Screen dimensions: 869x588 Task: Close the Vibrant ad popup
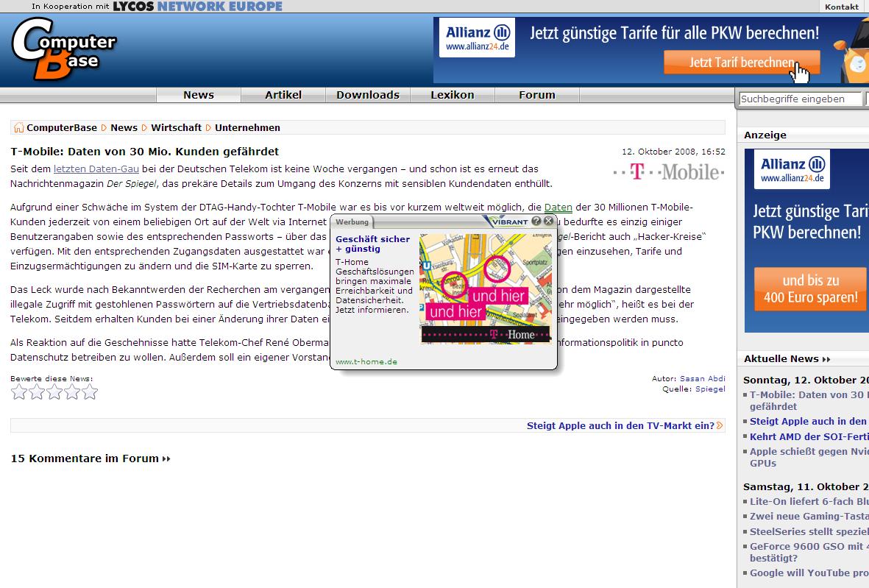coord(549,221)
